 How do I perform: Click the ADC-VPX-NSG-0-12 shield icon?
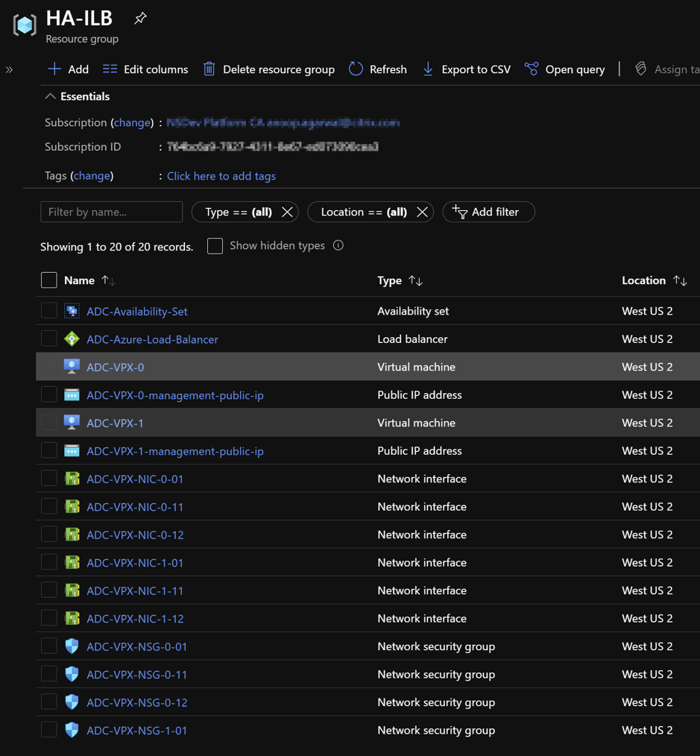[72, 702]
